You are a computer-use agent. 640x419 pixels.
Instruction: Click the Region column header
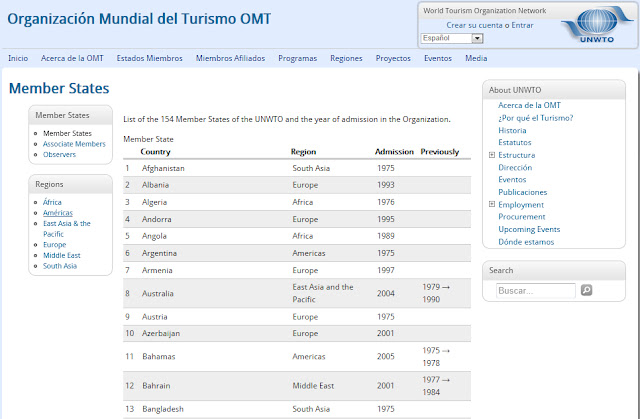click(x=303, y=152)
